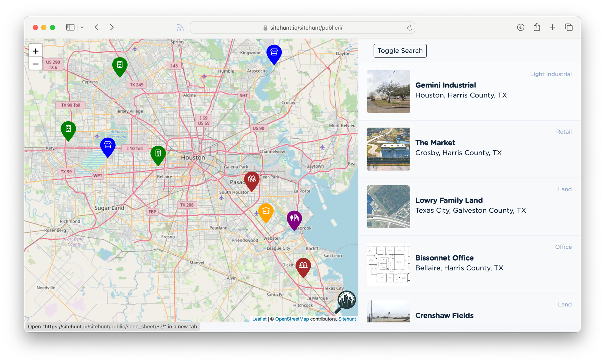Image resolution: width=605 pixels, height=364 pixels.
Task: Click the blue retail marker near Addicks Reservoir
Action: [108, 146]
